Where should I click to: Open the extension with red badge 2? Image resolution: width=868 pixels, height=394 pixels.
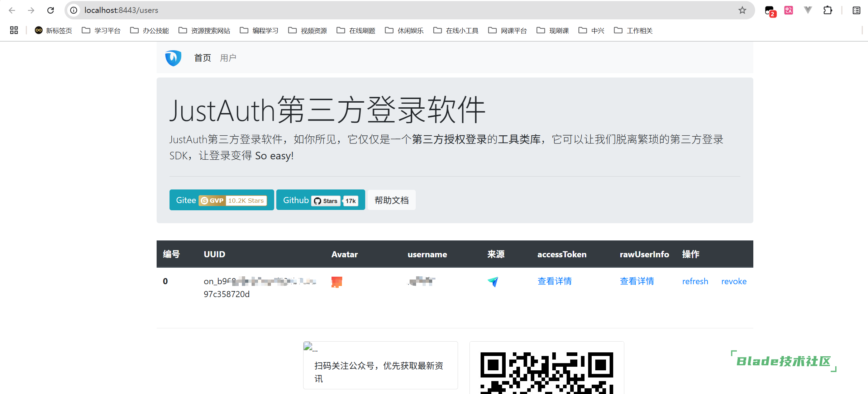770,11
